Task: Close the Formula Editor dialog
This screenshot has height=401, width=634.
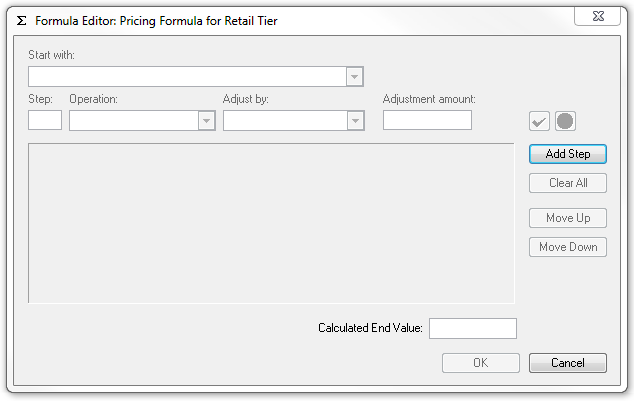Action: click(598, 16)
